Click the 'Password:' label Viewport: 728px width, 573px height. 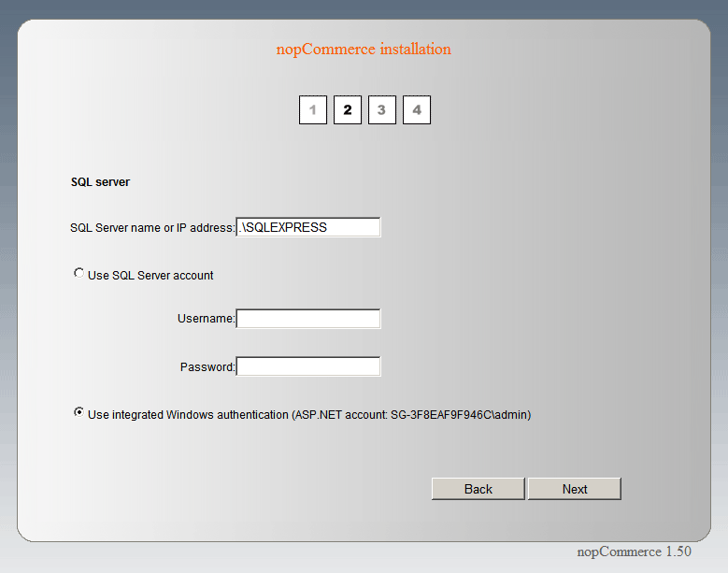[207, 366]
